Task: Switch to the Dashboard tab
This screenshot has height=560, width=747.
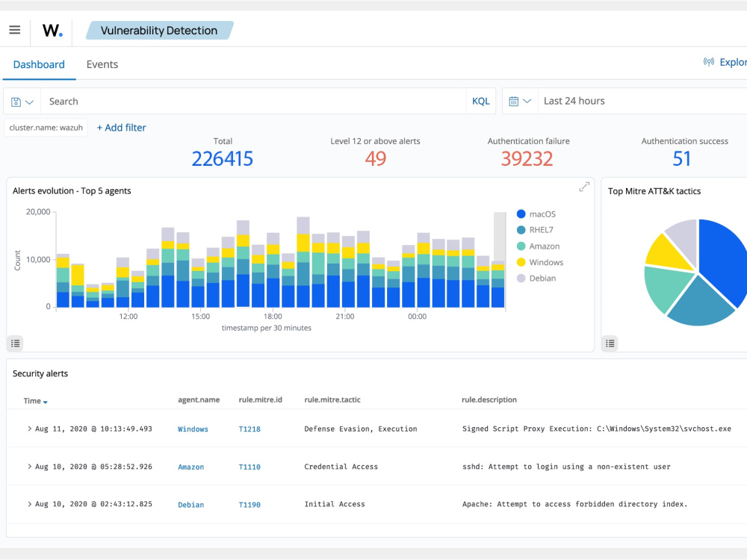Action: (39, 64)
